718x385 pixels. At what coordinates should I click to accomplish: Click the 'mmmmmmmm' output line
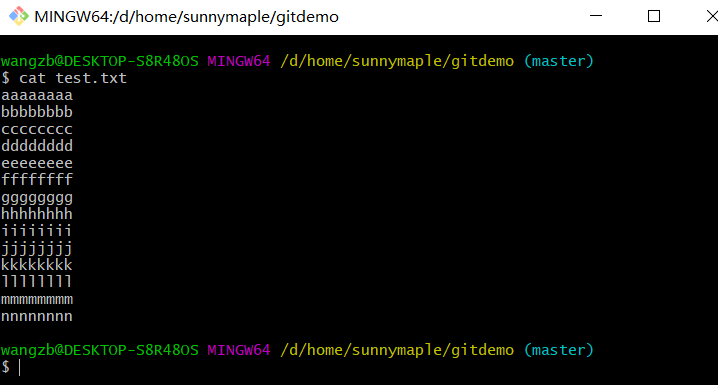click(37, 300)
